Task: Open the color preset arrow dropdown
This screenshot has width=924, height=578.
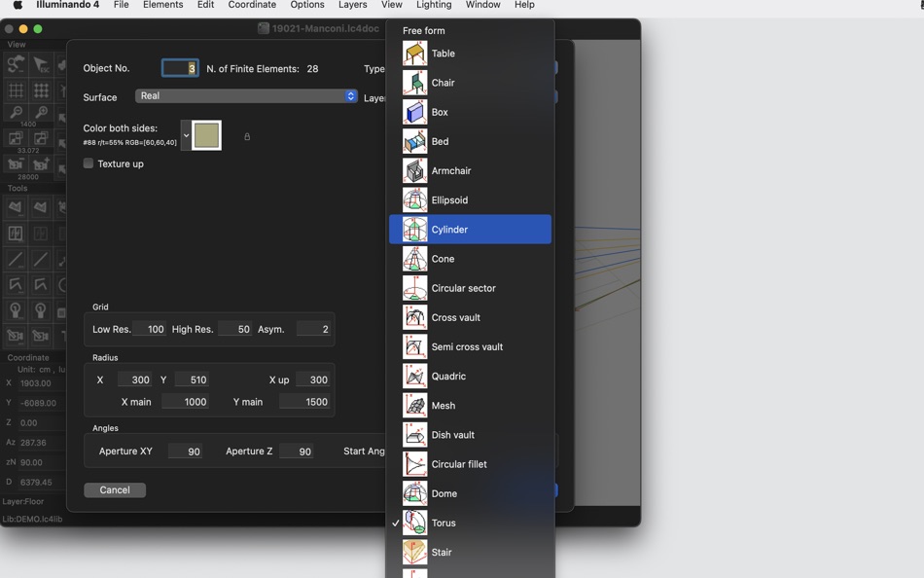Action: click(186, 135)
